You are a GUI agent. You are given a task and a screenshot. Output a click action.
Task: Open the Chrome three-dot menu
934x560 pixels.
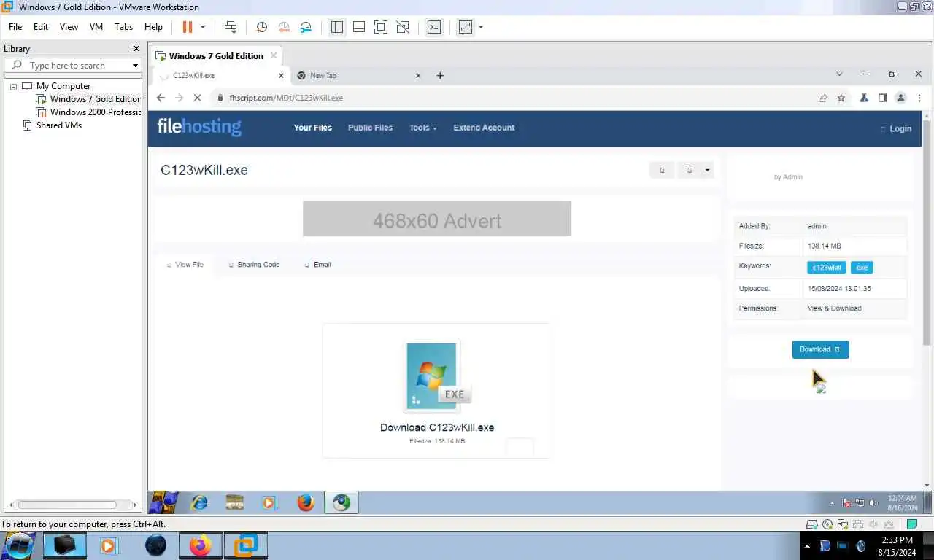pos(919,98)
